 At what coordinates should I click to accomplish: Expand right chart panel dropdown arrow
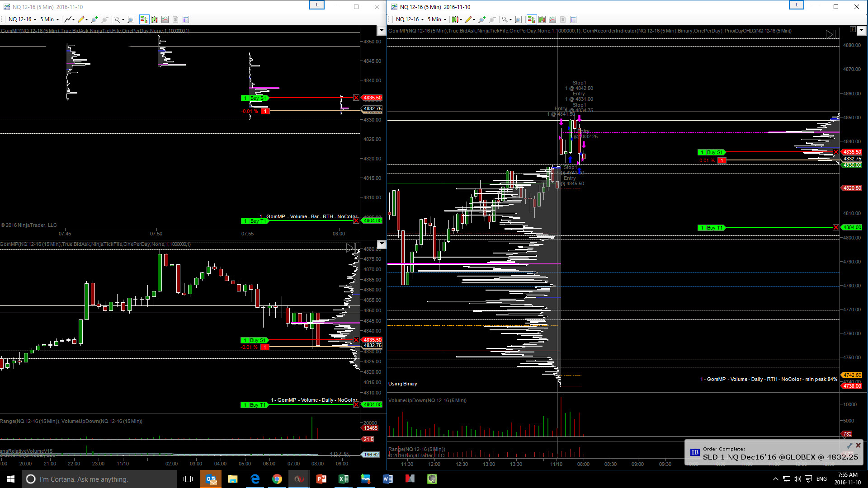861,30
